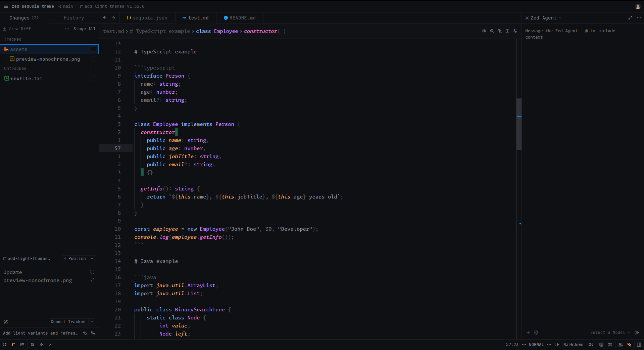
Task: Open inline assist sparkle in editor toolbar
Action: [500, 31]
